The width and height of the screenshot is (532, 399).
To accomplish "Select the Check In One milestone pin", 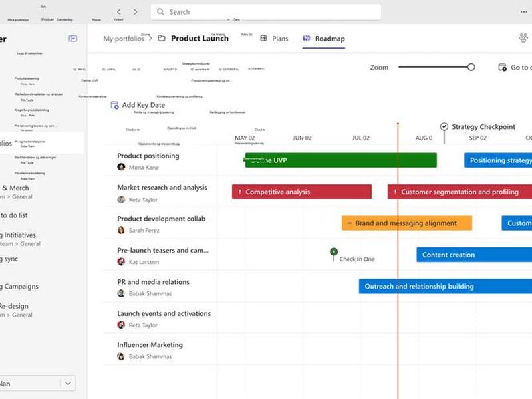I will coord(334,252).
